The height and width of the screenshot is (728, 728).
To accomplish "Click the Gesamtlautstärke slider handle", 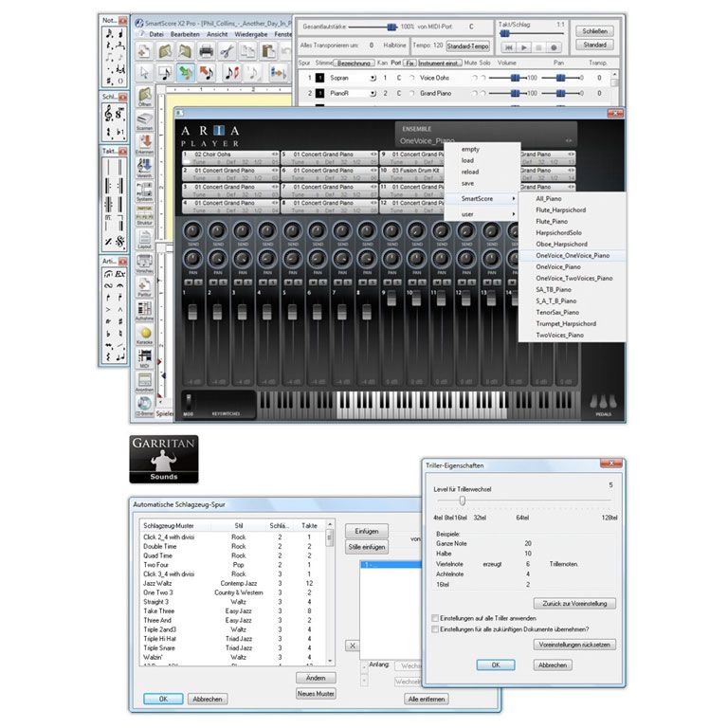I will click(x=391, y=27).
